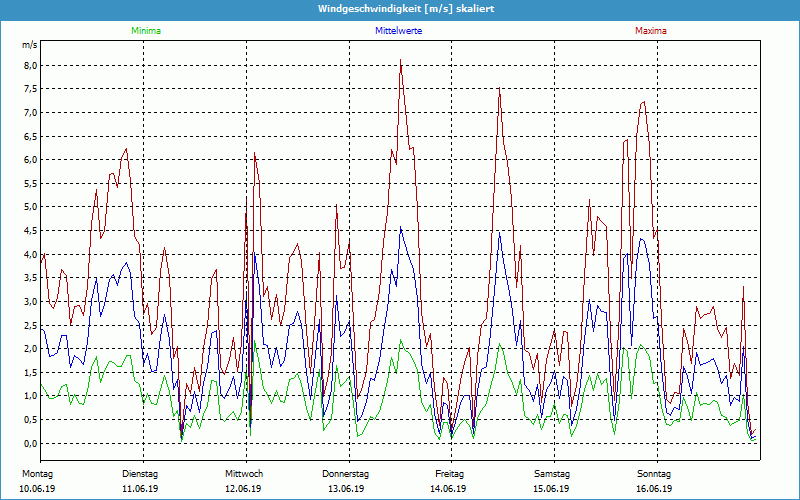The width and height of the screenshot is (800, 500).
Task: Click the 'Donnerstag' day label
Action: [x=345, y=474]
